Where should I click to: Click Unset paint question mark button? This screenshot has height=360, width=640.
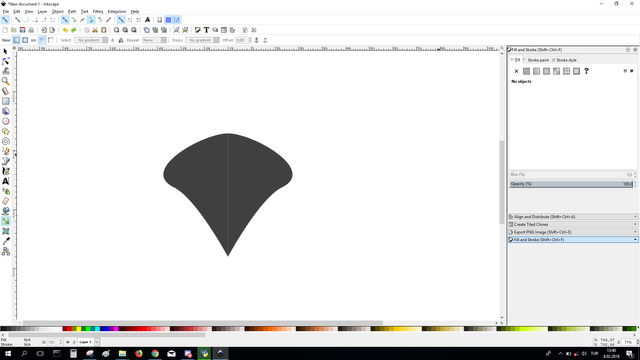pyautogui.click(x=586, y=71)
